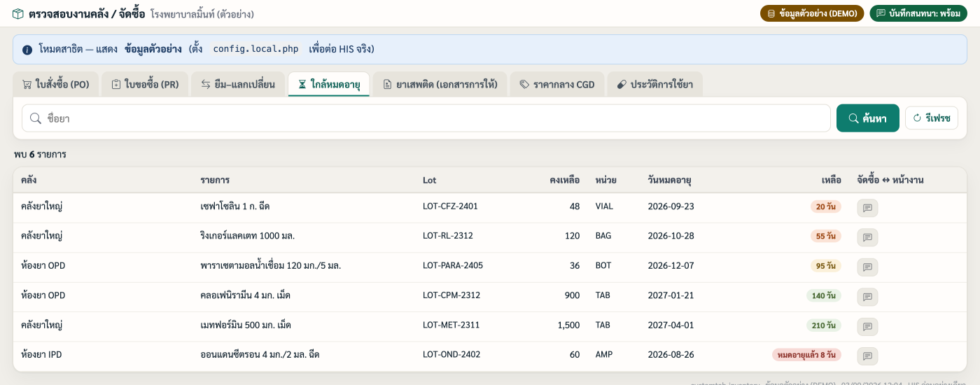Click expiry date 2027-04-01
This screenshot has height=385, width=980.
pos(671,325)
